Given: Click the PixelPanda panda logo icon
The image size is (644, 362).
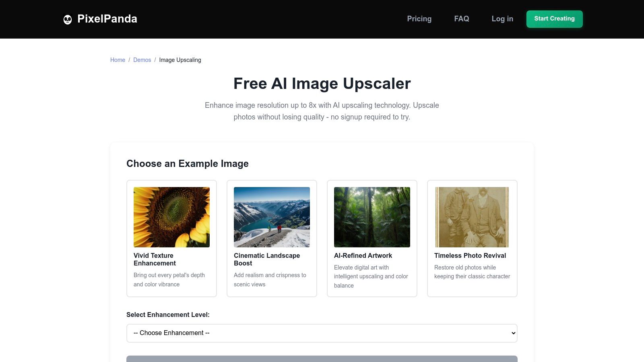Looking at the screenshot, I should (67, 19).
